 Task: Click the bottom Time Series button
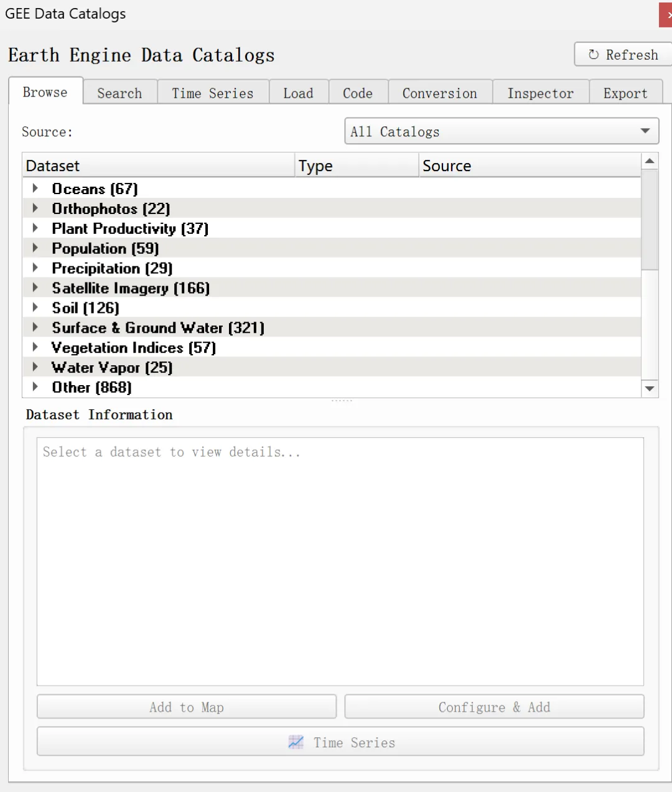point(340,742)
